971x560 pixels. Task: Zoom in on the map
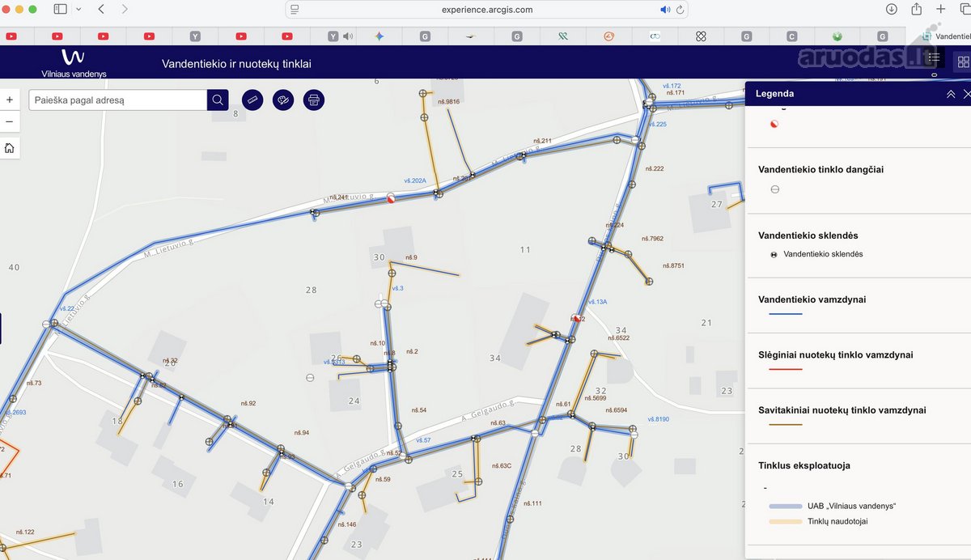pos(10,100)
